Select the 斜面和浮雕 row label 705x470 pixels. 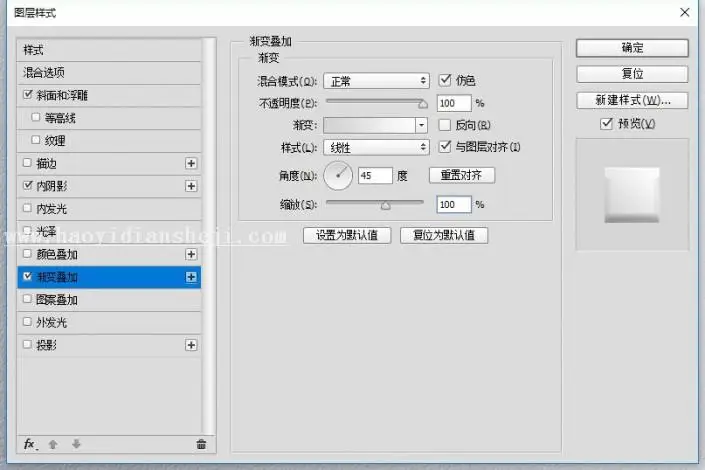[x=62, y=95]
